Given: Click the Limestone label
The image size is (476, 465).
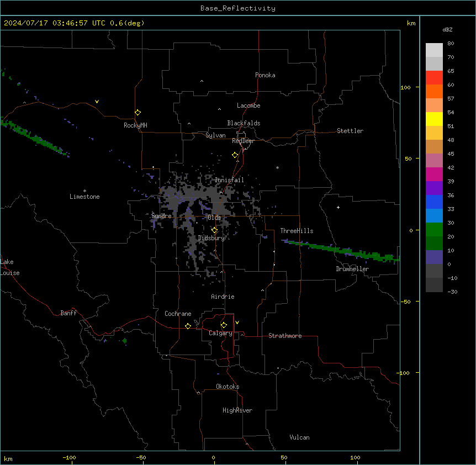Looking at the screenshot, I should (84, 197).
